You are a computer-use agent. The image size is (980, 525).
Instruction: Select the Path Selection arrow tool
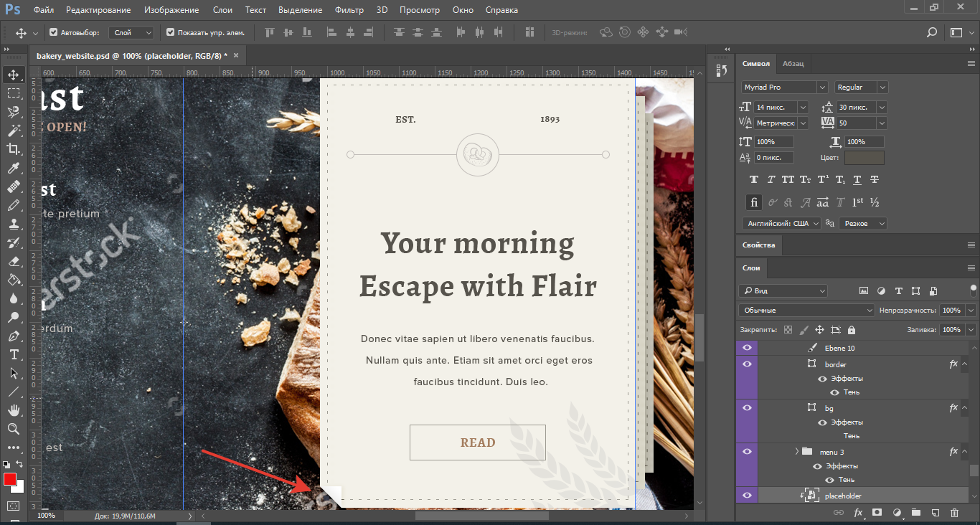[x=14, y=373]
